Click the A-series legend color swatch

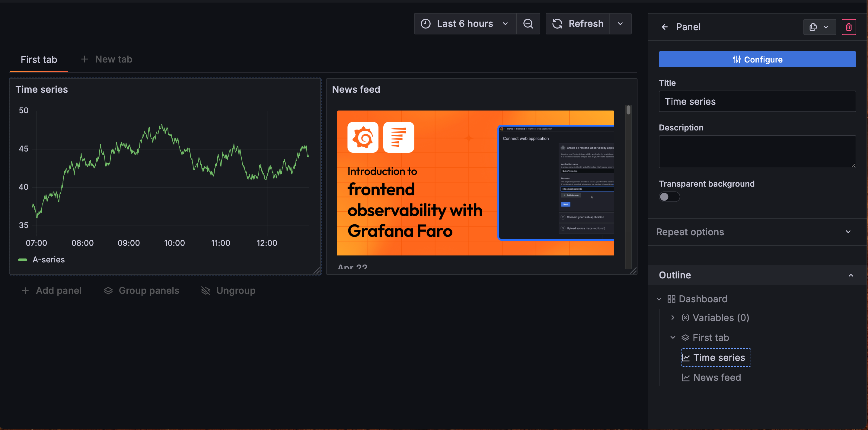coord(23,260)
